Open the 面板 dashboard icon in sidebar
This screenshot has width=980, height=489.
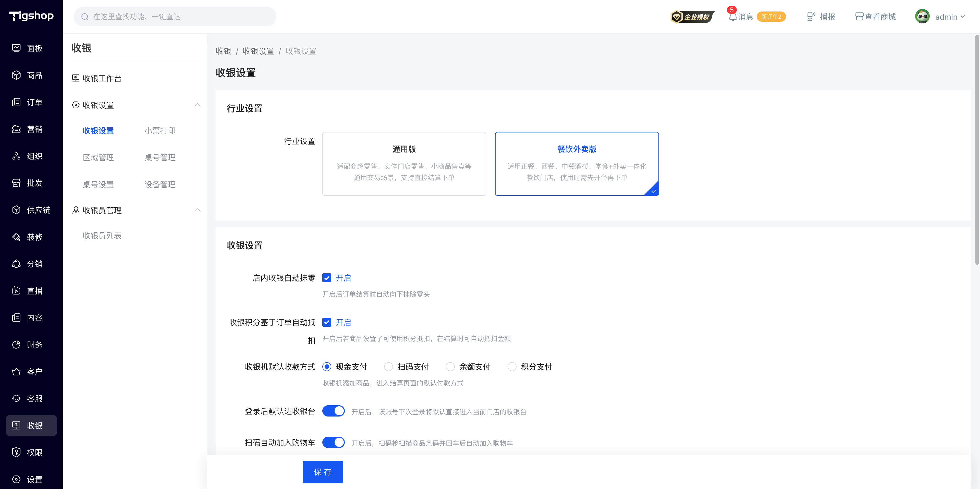16,48
